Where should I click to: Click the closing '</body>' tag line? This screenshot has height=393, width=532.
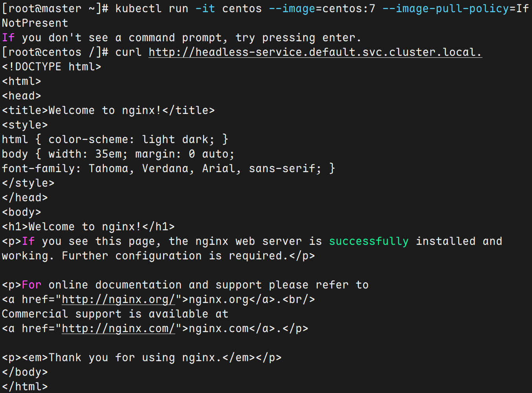tap(25, 372)
